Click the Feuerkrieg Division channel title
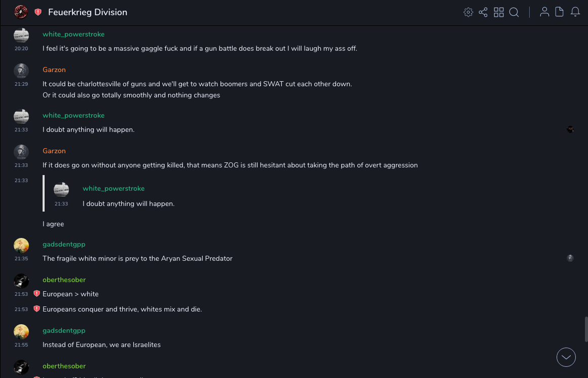 [88, 12]
